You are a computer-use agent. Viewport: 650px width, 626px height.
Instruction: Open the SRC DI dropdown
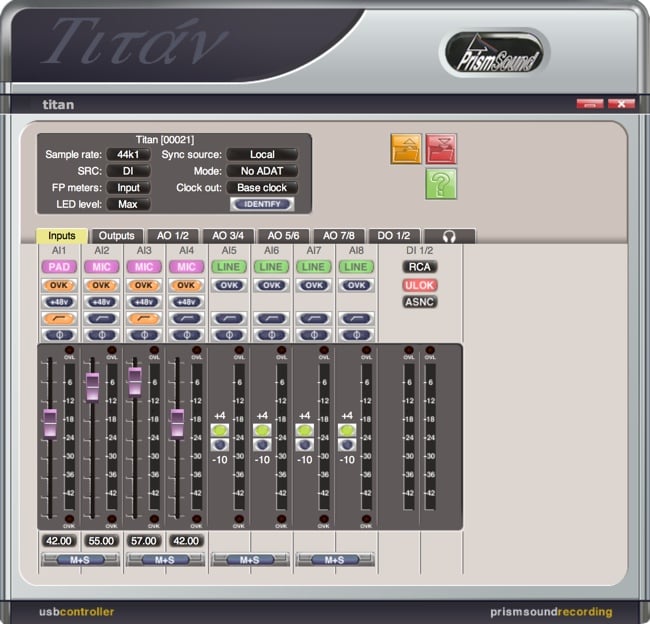(128, 171)
